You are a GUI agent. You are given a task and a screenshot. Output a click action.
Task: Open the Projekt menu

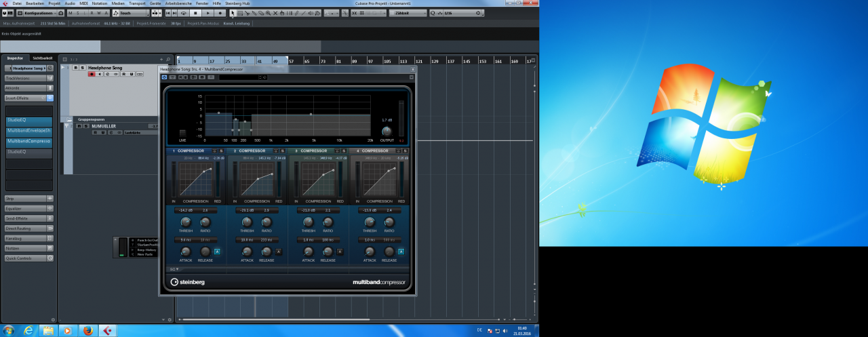click(x=54, y=3)
